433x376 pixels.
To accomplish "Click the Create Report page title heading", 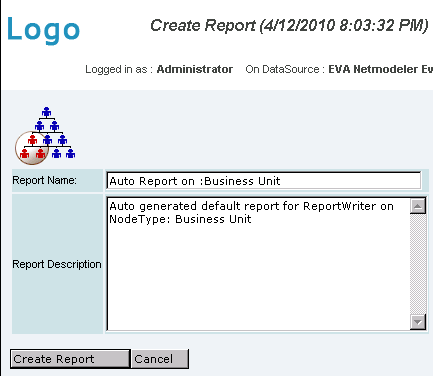I will [289, 25].
